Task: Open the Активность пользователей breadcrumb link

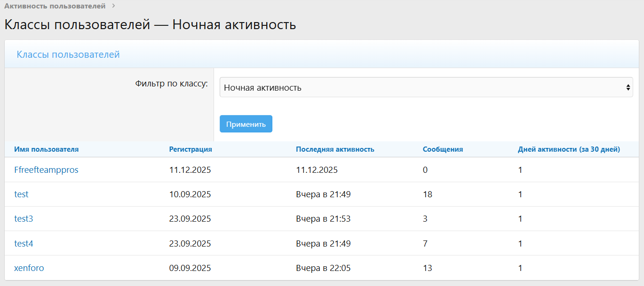Action: point(55,6)
